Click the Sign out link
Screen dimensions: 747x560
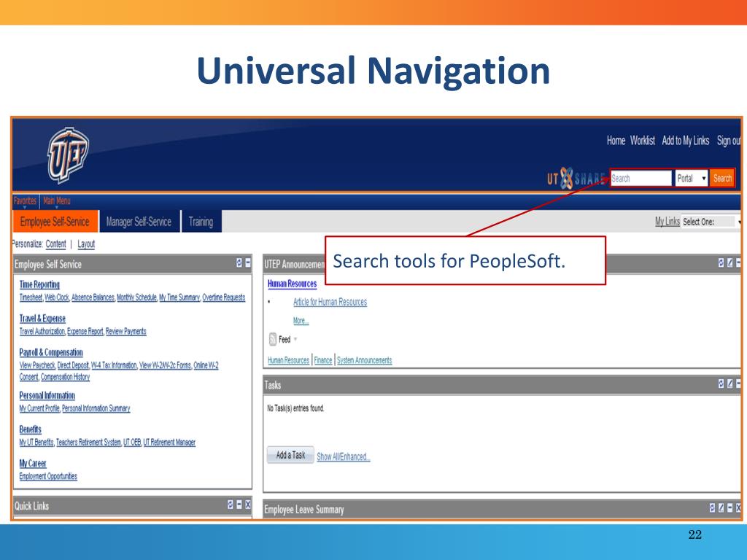pyautogui.click(x=729, y=141)
